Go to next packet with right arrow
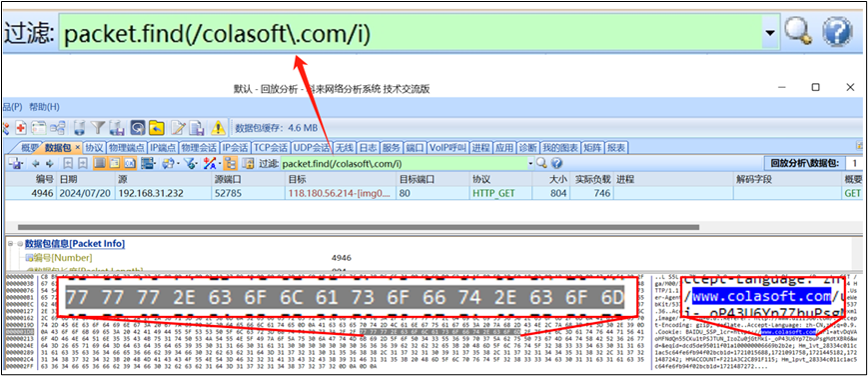The width and height of the screenshot is (868, 376). pos(50,164)
